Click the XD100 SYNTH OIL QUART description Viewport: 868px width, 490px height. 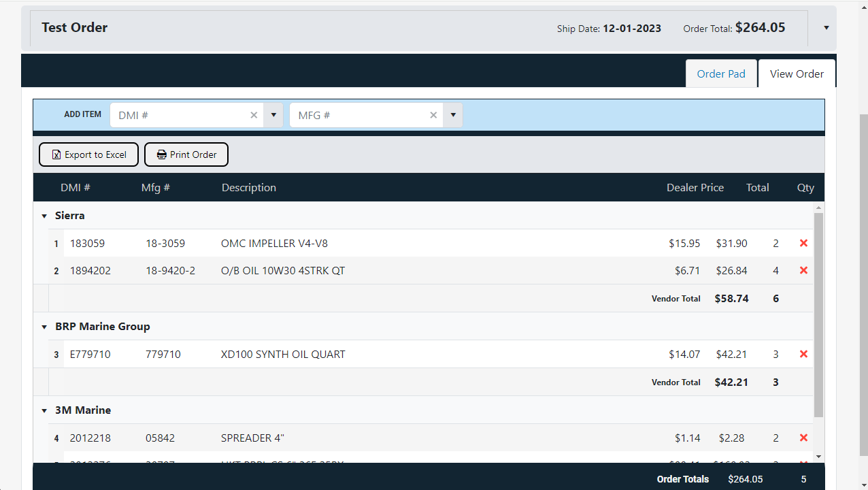tap(283, 354)
